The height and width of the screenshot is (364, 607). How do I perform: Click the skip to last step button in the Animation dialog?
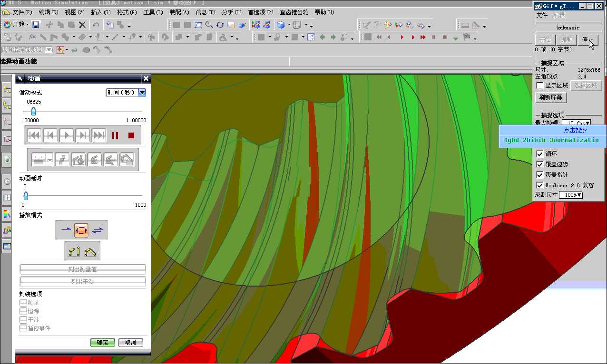98,135
